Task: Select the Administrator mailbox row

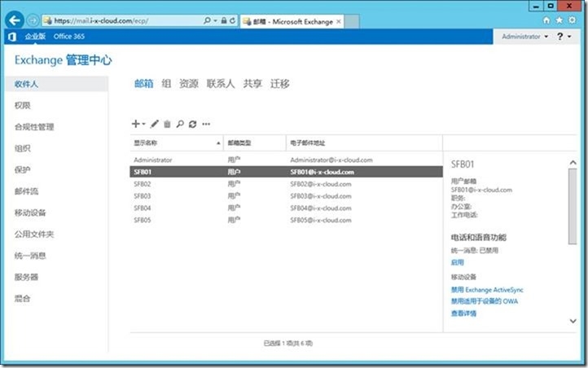Action: point(286,160)
